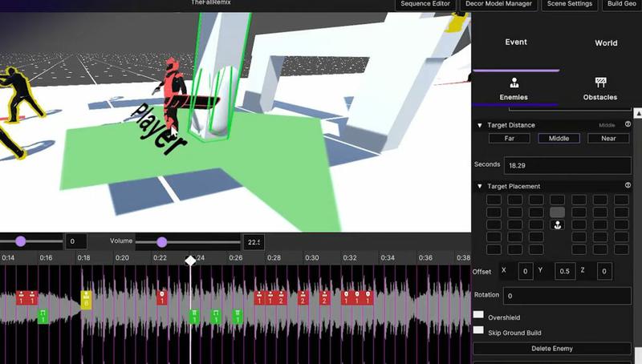Open Scene Settings
The width and height of the screenshot is (642, 364).
569,4
